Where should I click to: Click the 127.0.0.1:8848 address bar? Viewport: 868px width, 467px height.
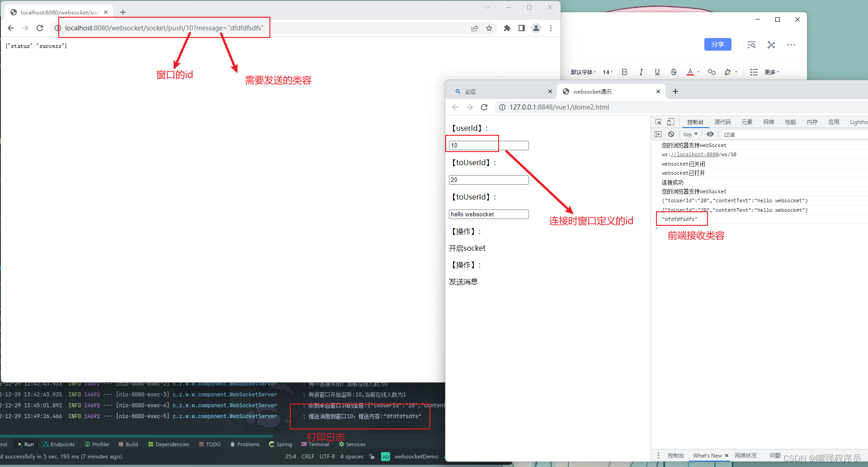[559, 107]
